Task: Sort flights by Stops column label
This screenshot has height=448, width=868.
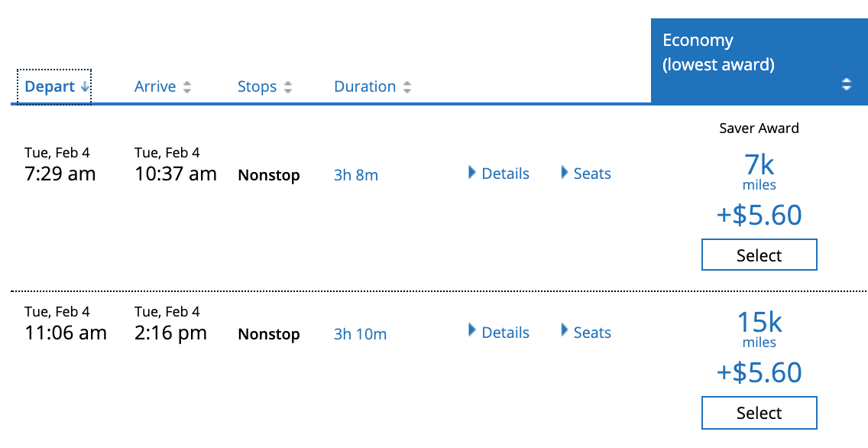Action: click(x=257, y=86)
